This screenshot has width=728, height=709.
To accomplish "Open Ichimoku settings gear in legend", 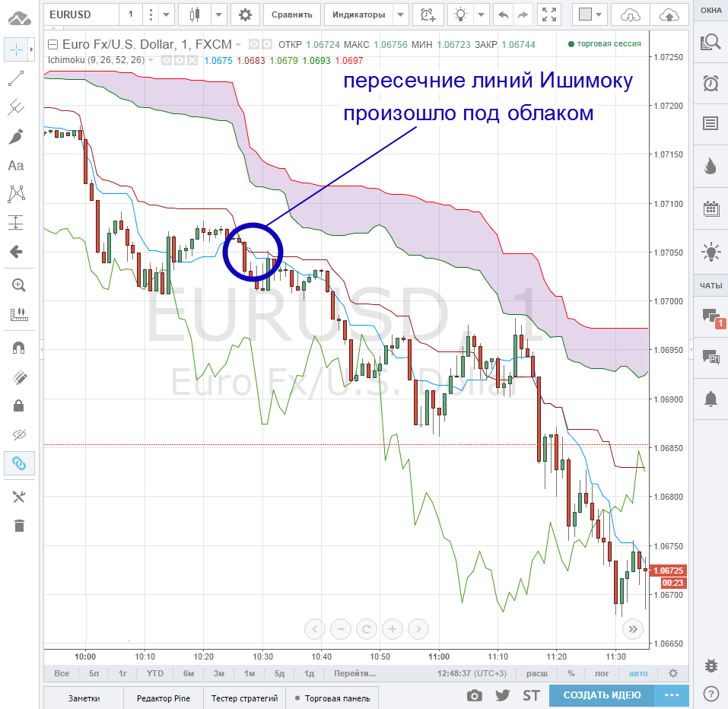I will (180, 60).
